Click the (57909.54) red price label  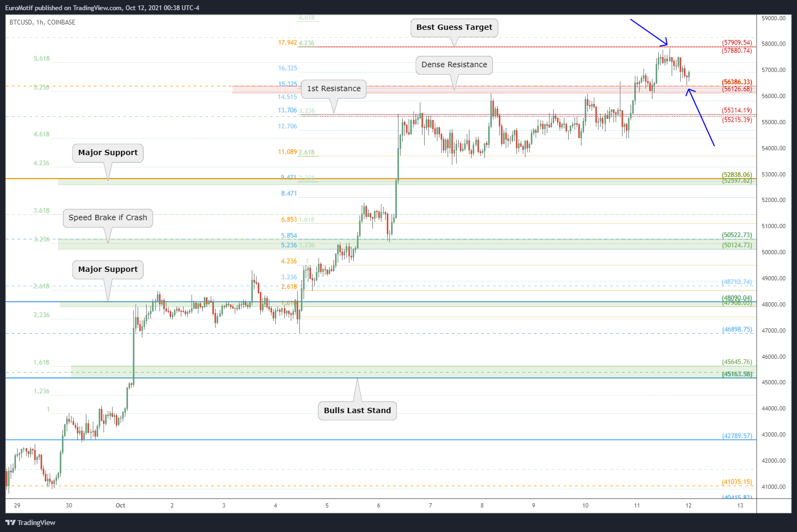coord(737,43)
